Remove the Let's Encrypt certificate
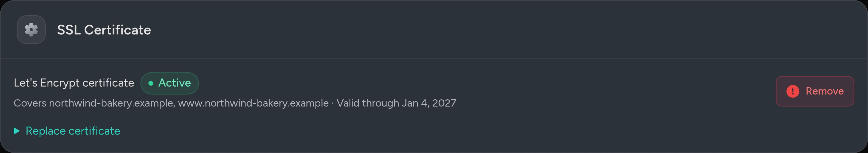868x153 pixels. 815,91
